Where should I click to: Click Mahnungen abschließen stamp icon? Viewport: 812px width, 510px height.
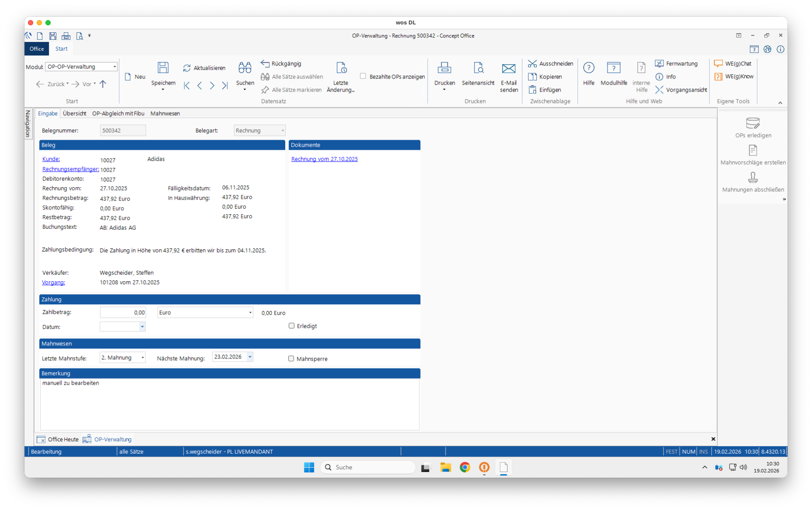(x=753, y=177)
